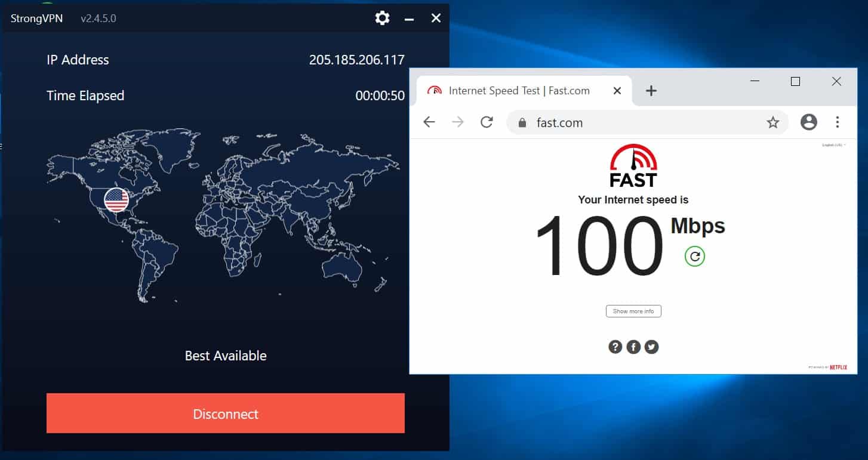Close the StrongVPN window
The image size is (868, 460).
tap(436, 18)
